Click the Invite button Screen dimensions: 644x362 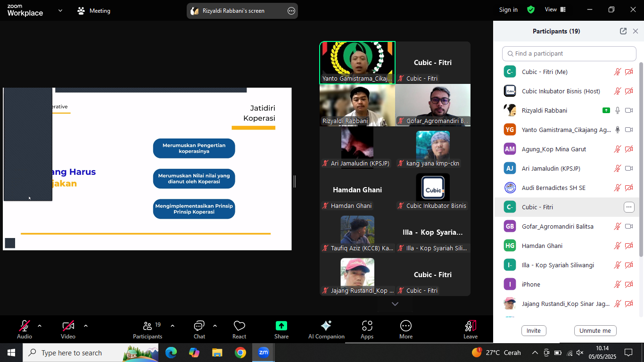point(534,330)
